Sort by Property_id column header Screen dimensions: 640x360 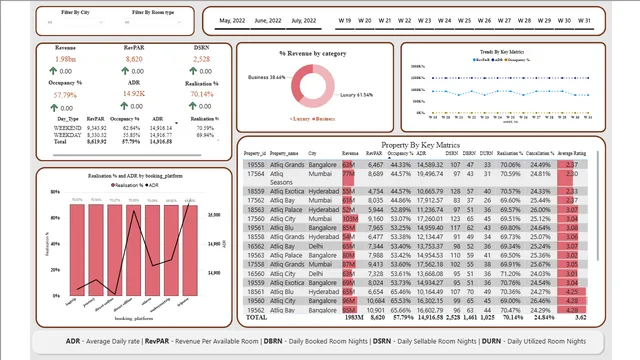[x=255, y=153]
